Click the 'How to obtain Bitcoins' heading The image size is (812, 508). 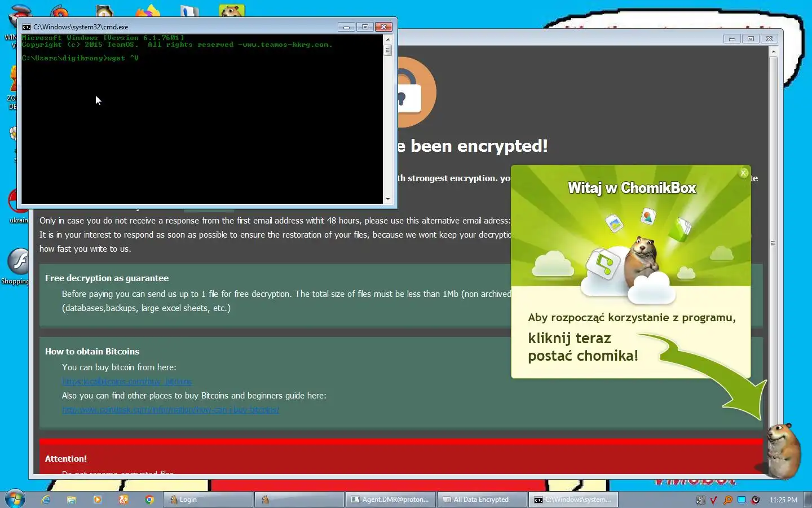(x=92, y=352)
